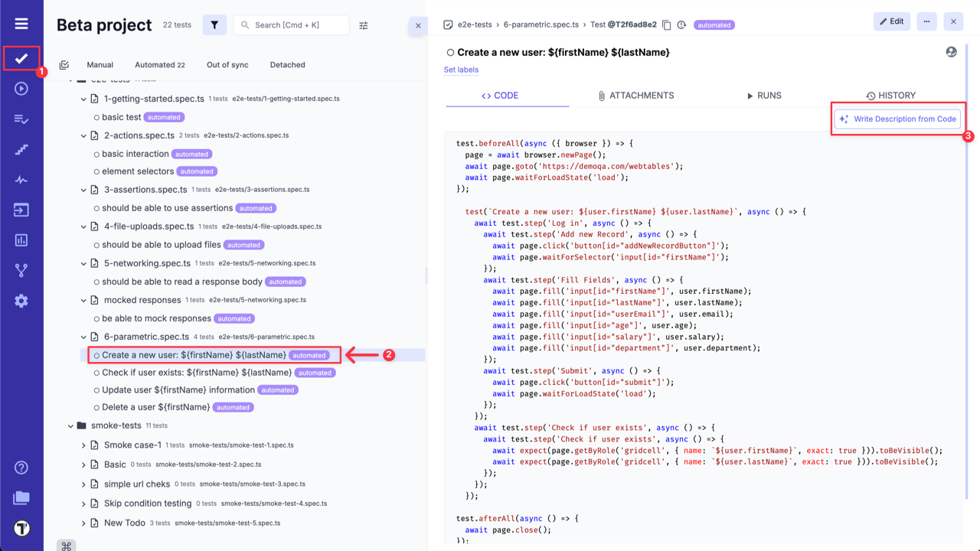
Task: Select the select-all checkbox above the test tree
Action: tap(64, 64)
